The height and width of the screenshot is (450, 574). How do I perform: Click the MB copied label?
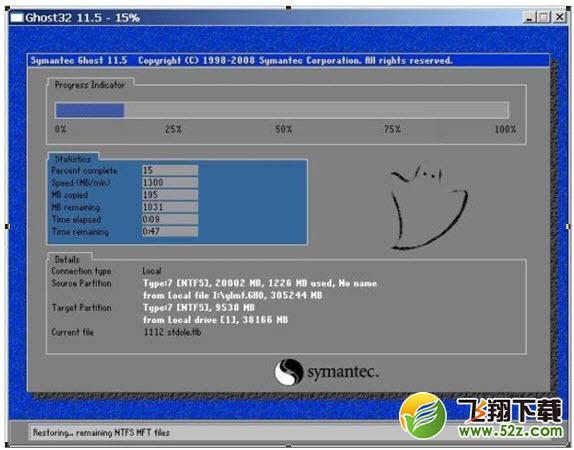click(70, 195)
